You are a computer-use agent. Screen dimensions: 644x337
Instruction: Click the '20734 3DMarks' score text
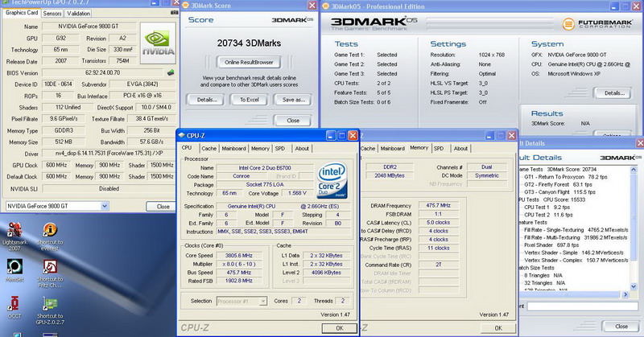point(249,43)
